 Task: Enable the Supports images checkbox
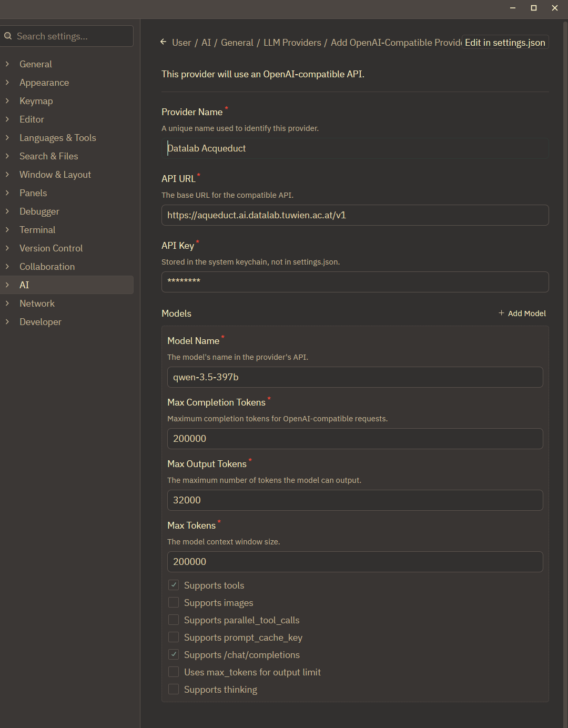tap(174, 602)
